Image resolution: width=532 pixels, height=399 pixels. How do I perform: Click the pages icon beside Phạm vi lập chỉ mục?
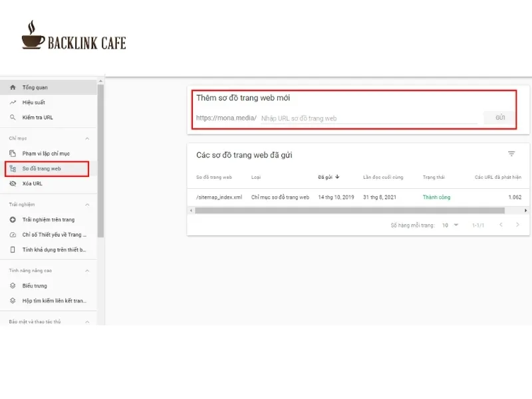(x=13, y=154)
